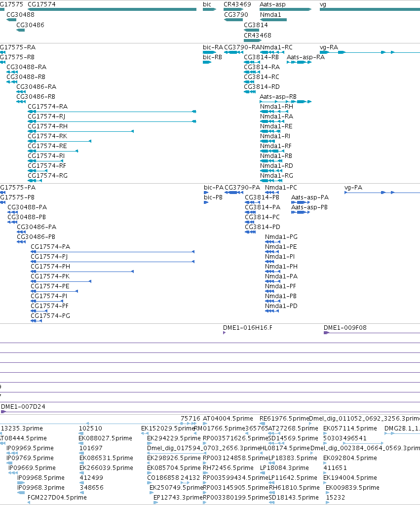Click the CG17574-PA protein line

coord(113,252)
